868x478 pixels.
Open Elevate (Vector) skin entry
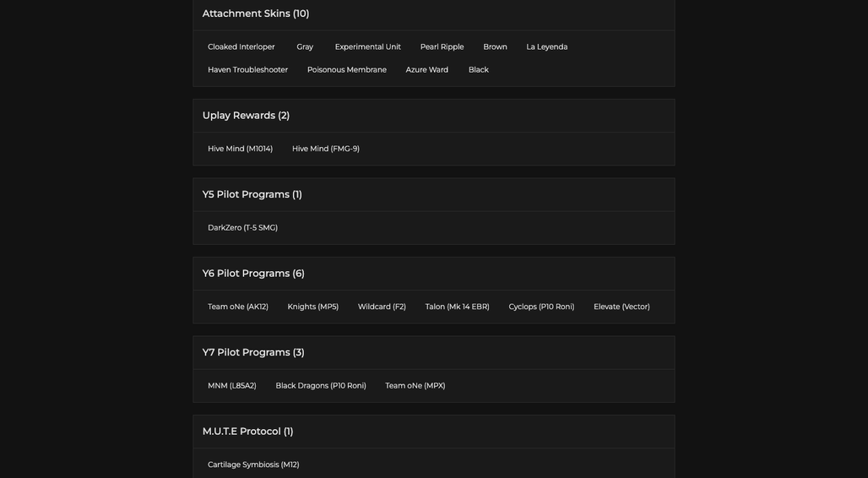tap(621, 307)
